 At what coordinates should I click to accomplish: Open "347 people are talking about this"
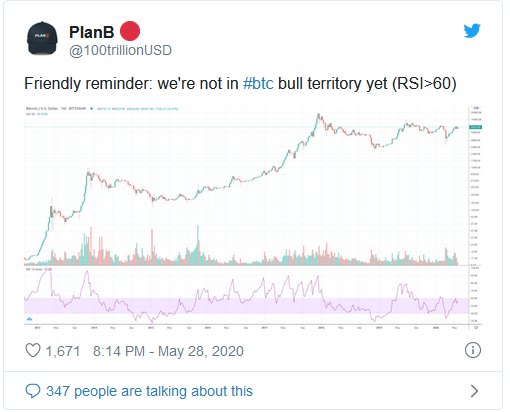pyautogui.click(x=149, y=391)
